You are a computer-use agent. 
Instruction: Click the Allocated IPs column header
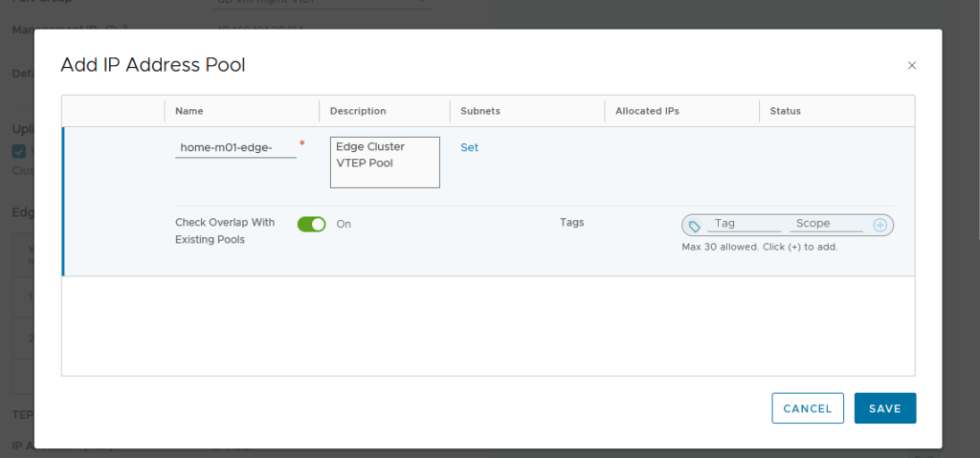coord(647,111)
